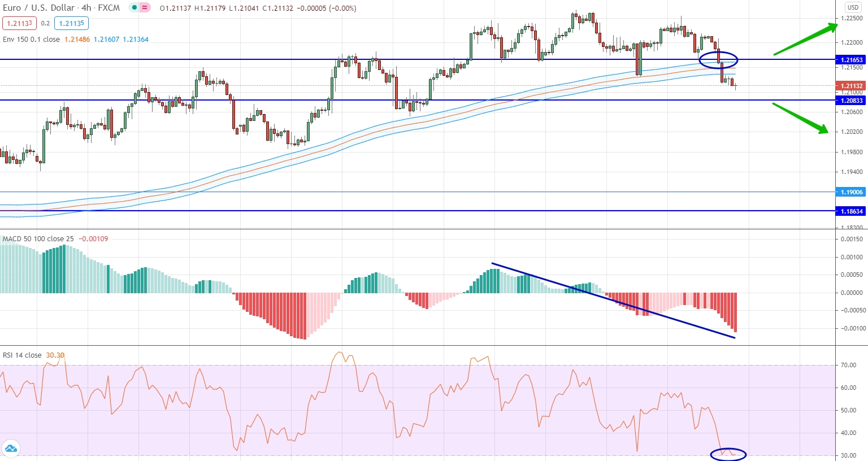
Task: Click the RSI value 30.30
Action: pyautogui.click(x=55, y=355)
